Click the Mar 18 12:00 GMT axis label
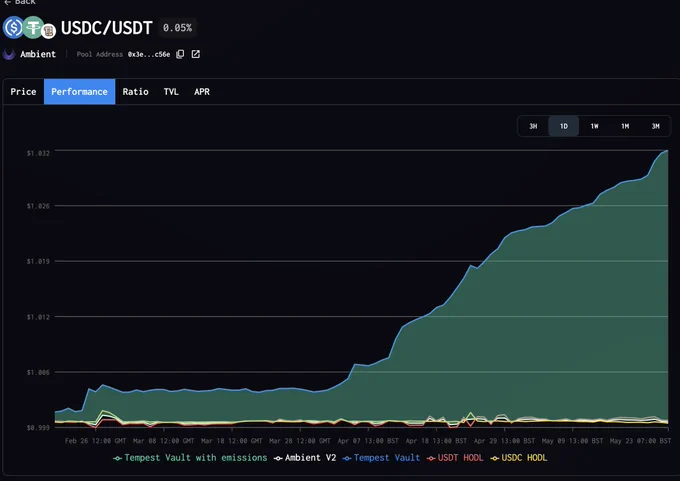 (232, 441)
